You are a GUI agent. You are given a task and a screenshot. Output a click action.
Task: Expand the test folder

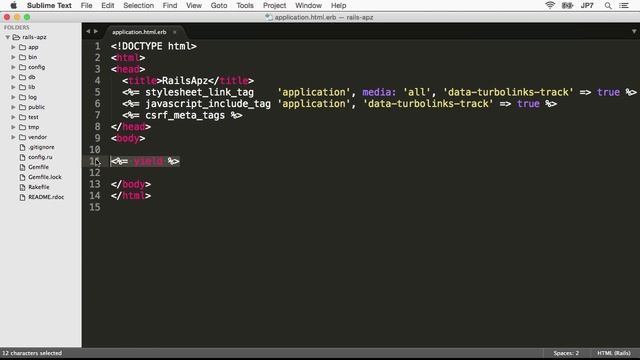[13, 117]
